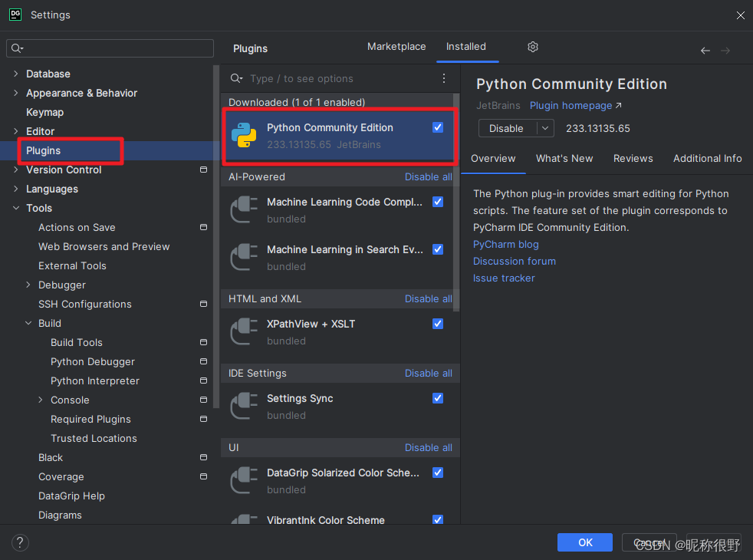Screen dimensions: 753x560
Task: Uncheck Python Community Edition plugin
Action: [x=438, y=127]
